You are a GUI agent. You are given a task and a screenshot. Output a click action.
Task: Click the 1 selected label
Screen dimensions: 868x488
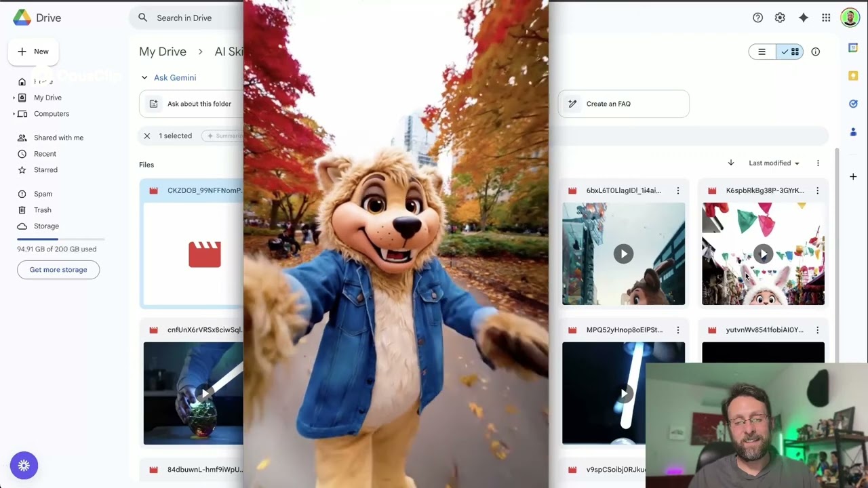coord(176,136)
